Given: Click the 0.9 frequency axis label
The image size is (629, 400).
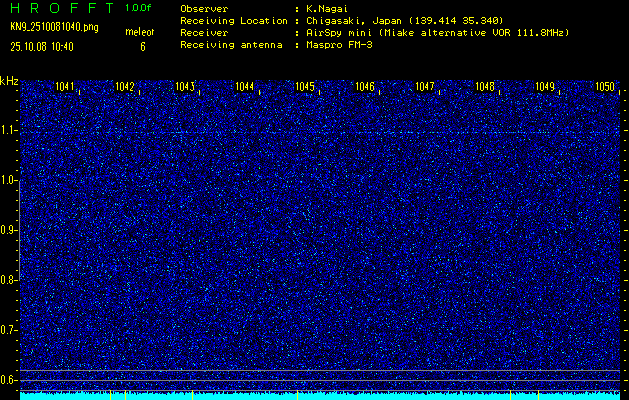Looking at the screenshot, I should 9,230.
